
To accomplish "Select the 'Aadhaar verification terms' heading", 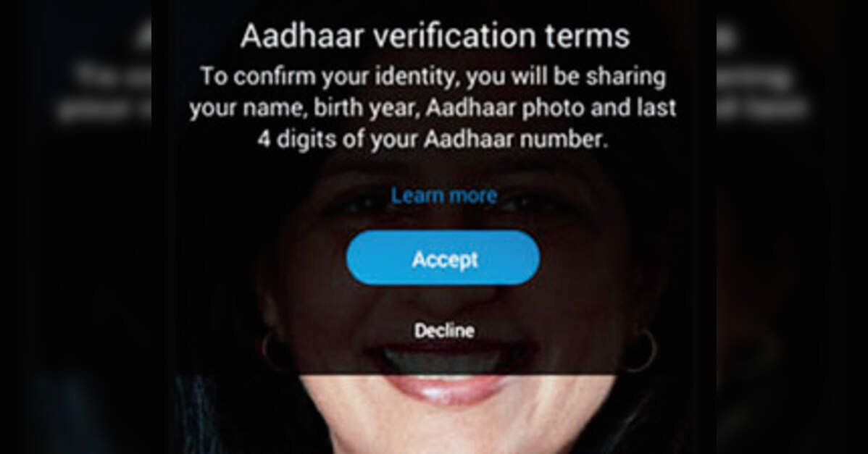I will pos(435,36).
